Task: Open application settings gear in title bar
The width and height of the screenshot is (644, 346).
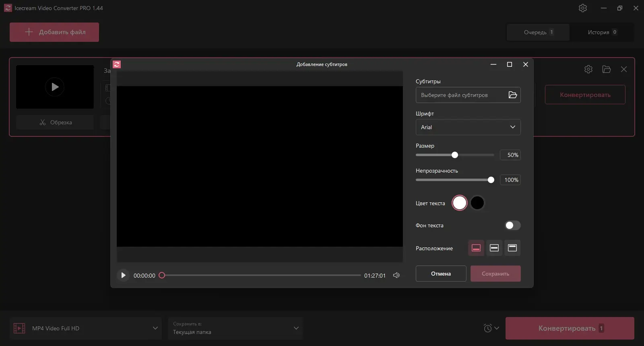Action: tap(583, 8)
